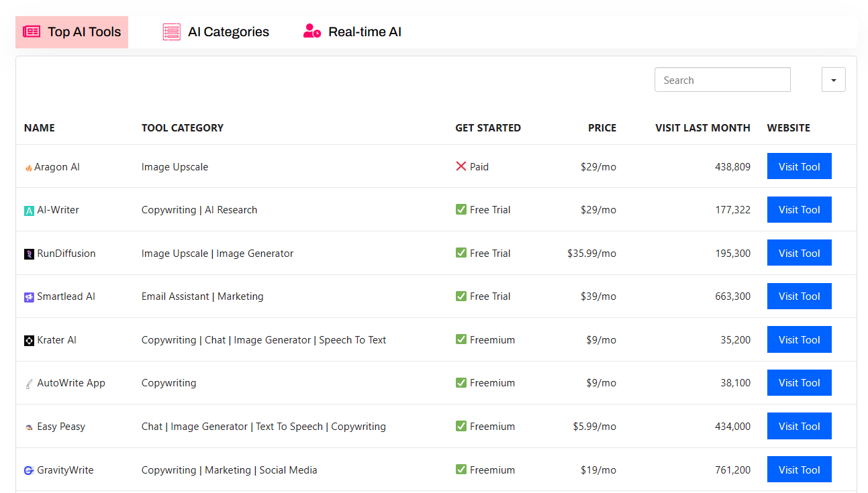Sort by the Visit Last Month column header

point(702,128)
